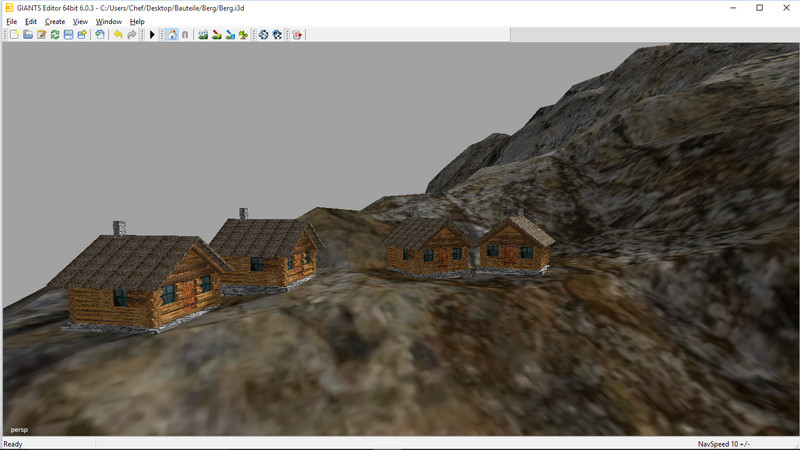
Task: Click the large left cabin in viewport
Action: (138, 284)
